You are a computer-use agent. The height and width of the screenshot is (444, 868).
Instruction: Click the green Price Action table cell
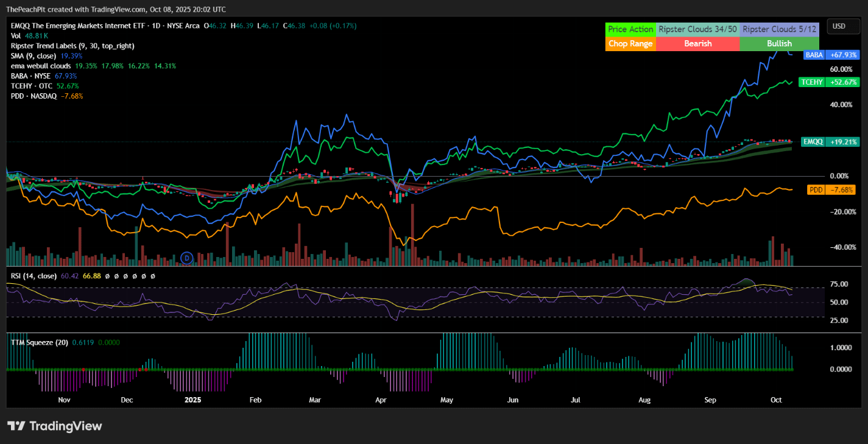[630, 29]
